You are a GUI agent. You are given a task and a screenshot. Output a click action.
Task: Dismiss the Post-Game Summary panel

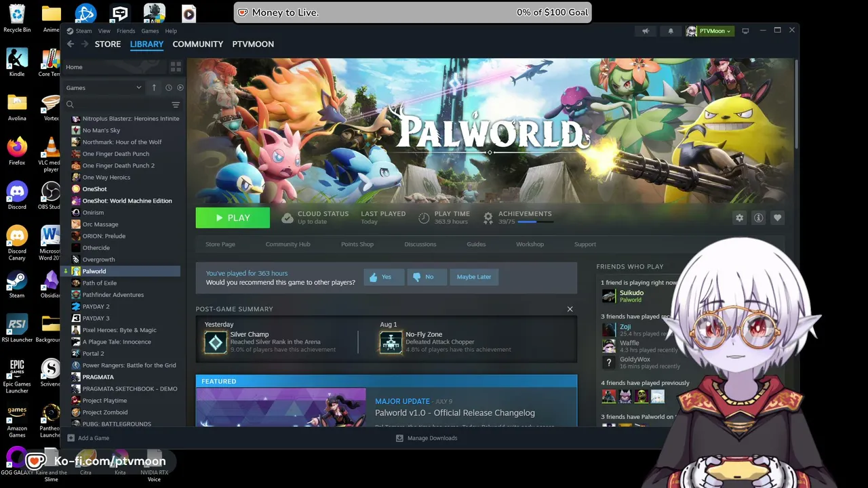click(x=570, y=309)
